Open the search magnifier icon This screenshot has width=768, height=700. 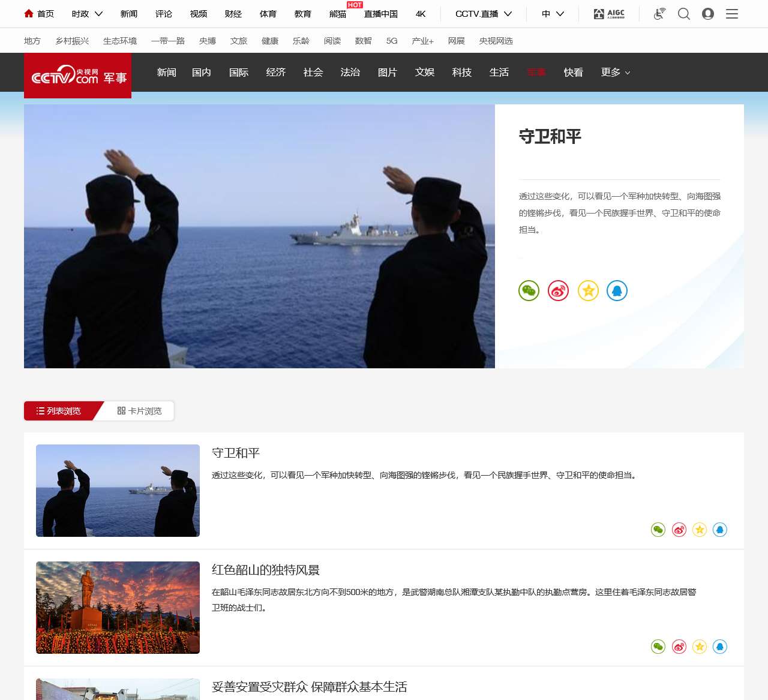coord(684,14)
